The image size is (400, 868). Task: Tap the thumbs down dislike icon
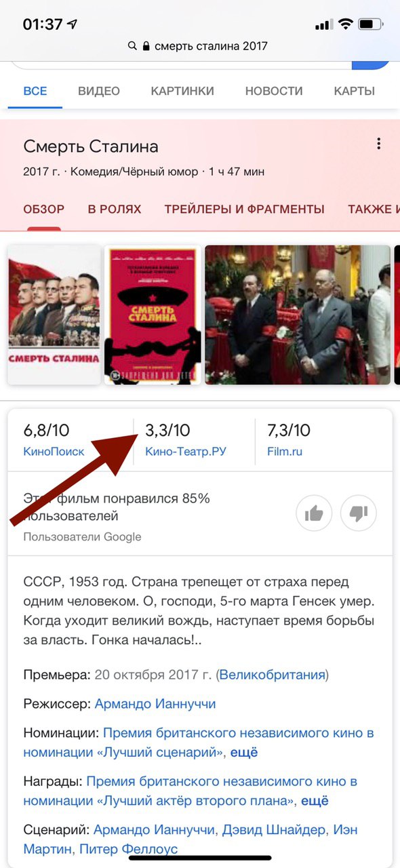[x=359, y=513]
